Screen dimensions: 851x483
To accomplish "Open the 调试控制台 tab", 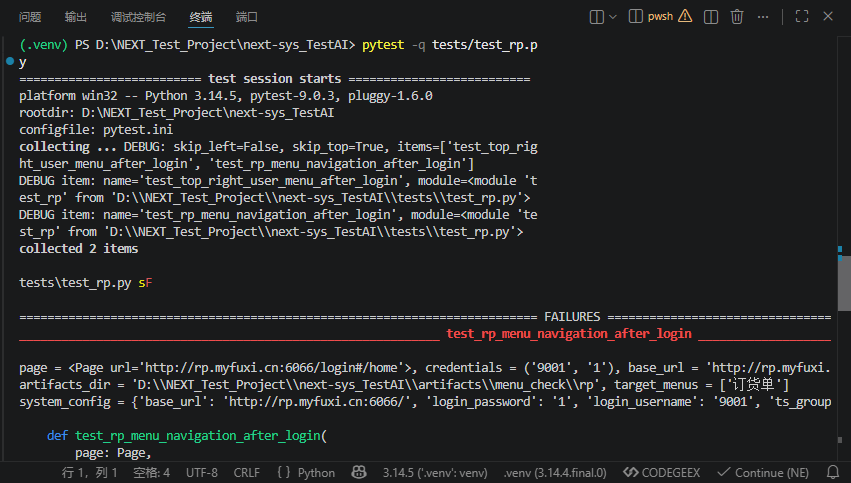I will tap(138, 17).
